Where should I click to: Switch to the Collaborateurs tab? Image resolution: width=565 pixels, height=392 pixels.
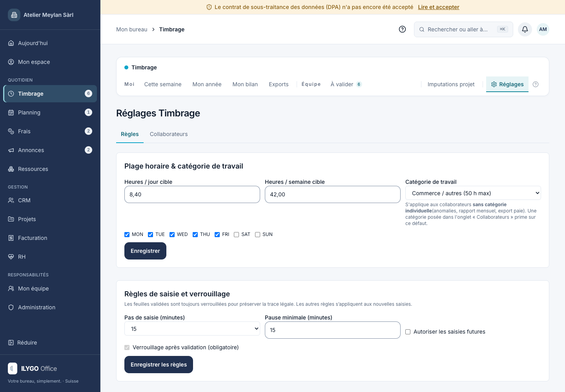169,134
